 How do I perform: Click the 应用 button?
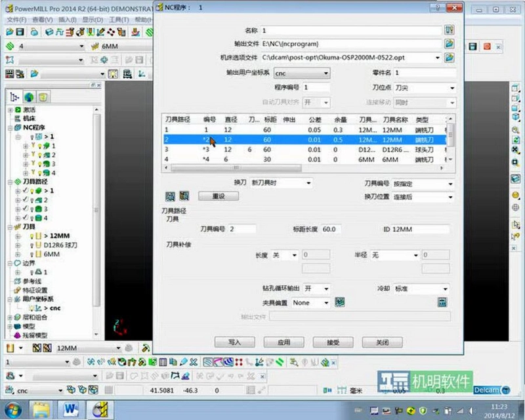(x=284, y=343)
